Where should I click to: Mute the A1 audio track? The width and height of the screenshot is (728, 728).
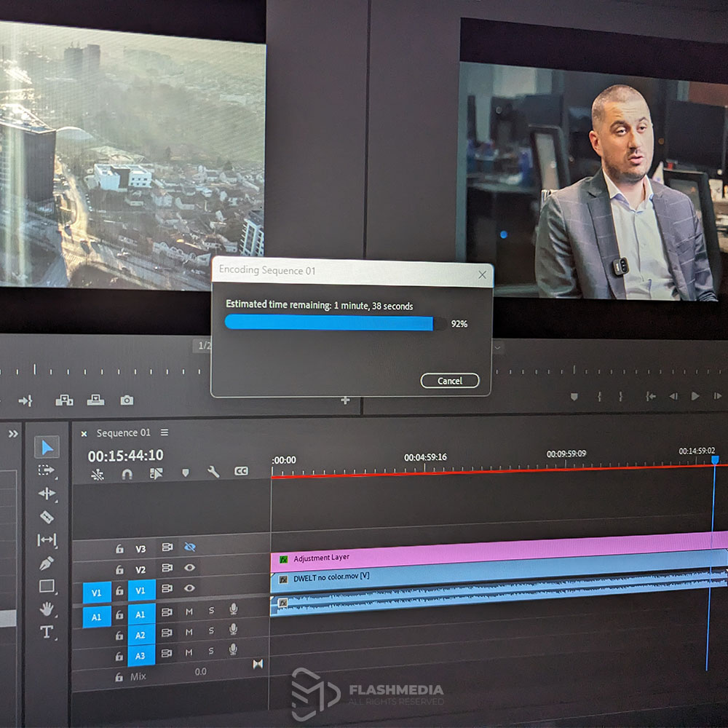click(189, 612)
